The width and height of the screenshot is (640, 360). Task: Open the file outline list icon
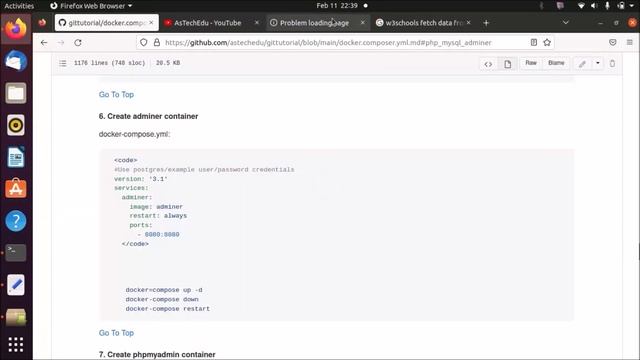coord(62,63)
